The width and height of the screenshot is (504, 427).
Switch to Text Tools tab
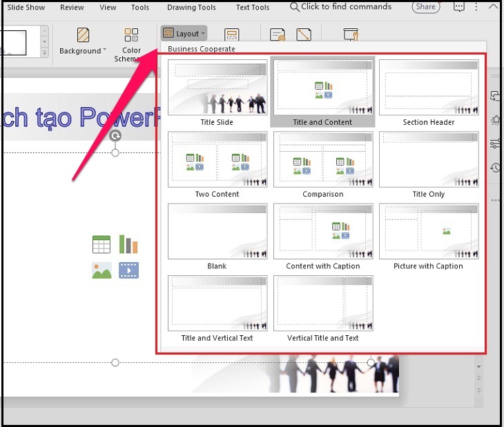(253, 8)
